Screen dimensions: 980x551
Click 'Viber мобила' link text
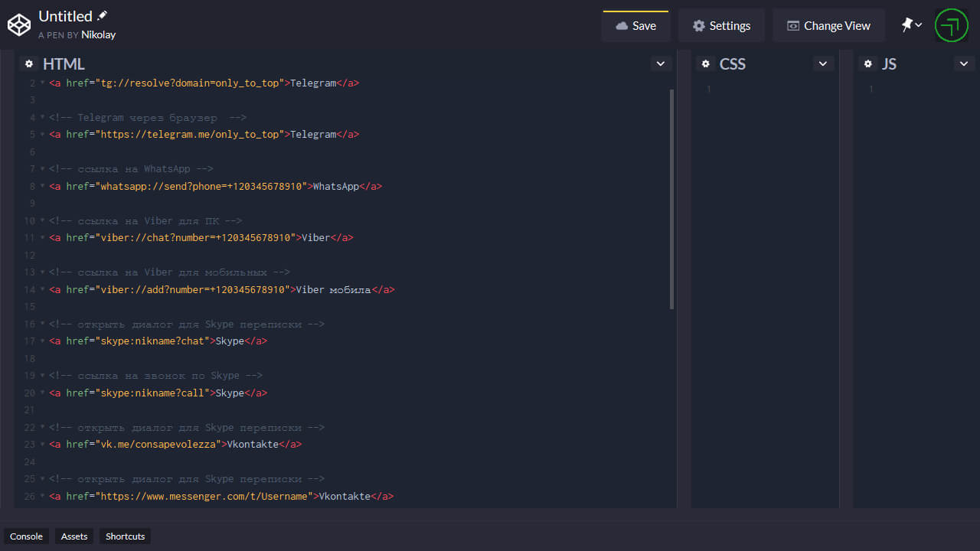click(333, 289)
